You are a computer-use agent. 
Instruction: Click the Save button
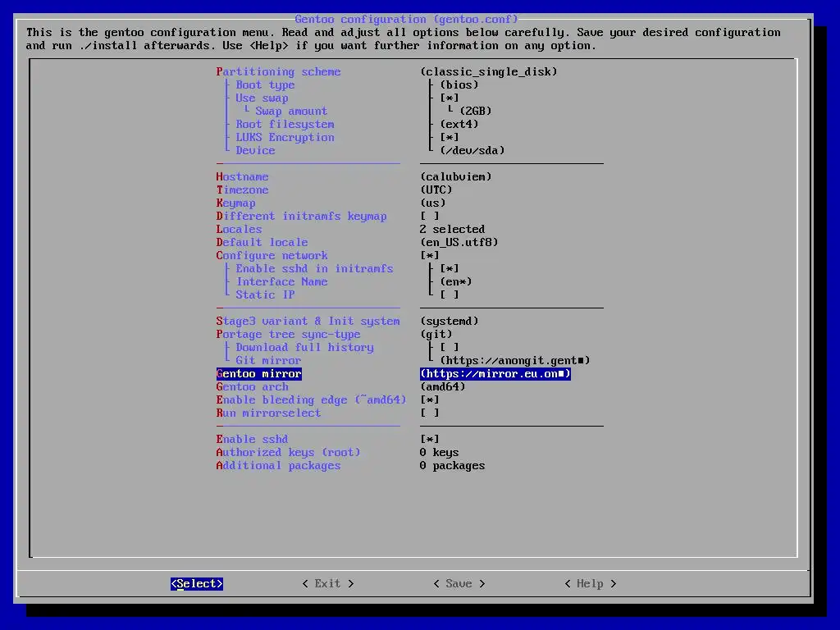pyautogui.click(x=459, y=583)
